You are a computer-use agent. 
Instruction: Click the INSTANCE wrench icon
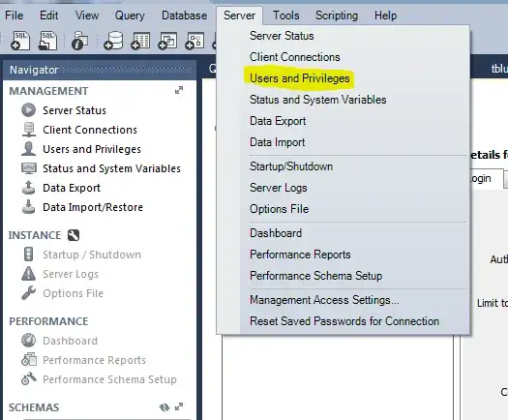(74, 235)
